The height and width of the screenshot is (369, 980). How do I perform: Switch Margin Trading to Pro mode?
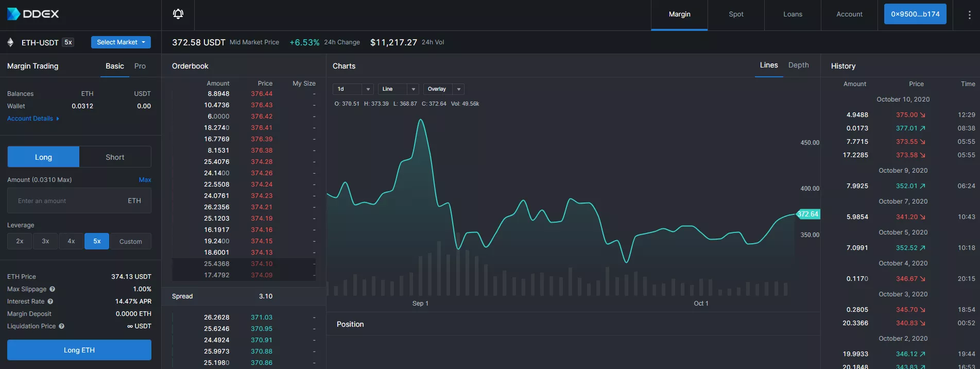140,66
